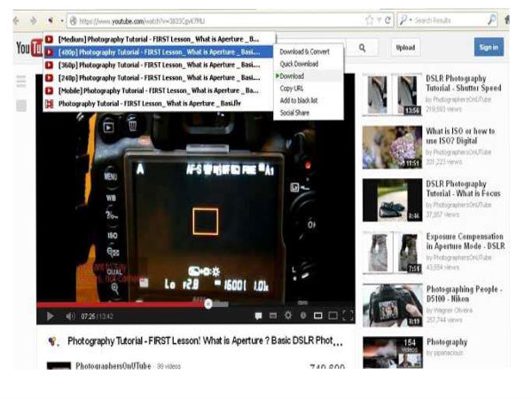This screenshot has width=532, height=399.
Task: Open the video downloader toolbar icon
Action: (51, 20)
